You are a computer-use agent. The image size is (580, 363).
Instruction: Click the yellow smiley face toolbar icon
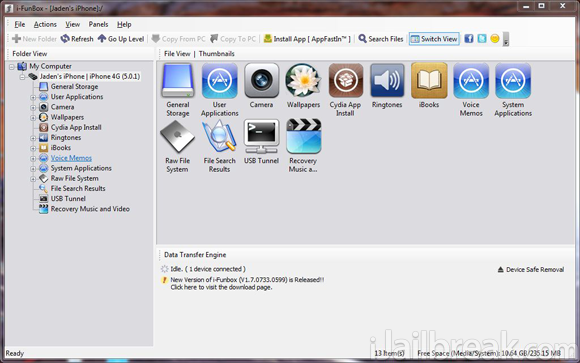(x=495, y=38)
